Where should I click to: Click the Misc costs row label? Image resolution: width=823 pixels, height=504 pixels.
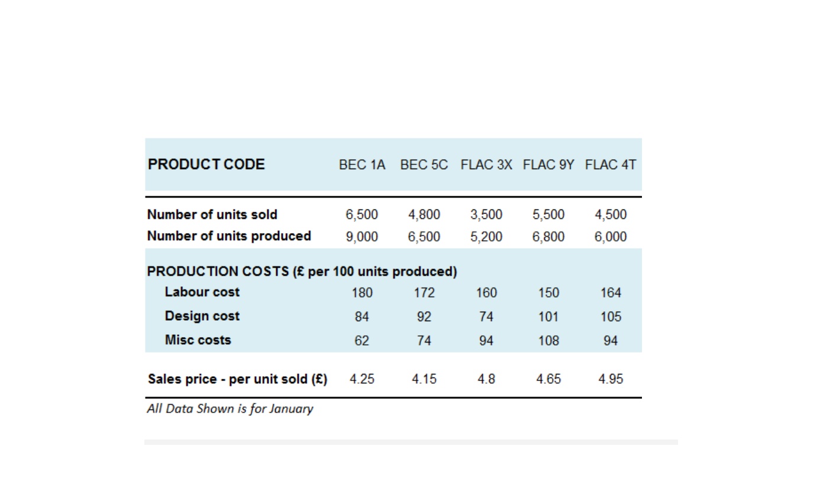coord(198,340)
